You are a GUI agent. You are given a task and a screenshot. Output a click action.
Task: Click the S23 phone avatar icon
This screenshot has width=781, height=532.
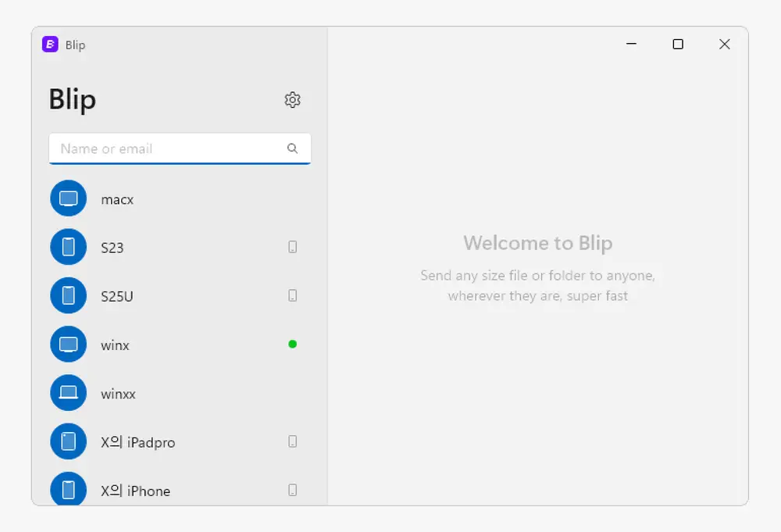(x=69, y=248)
